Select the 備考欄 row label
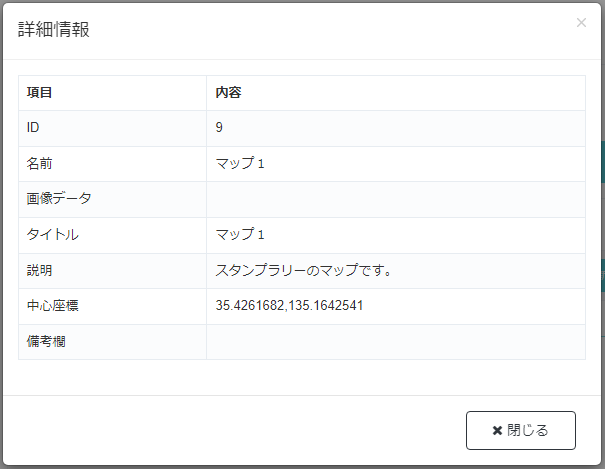 point(46,342)
